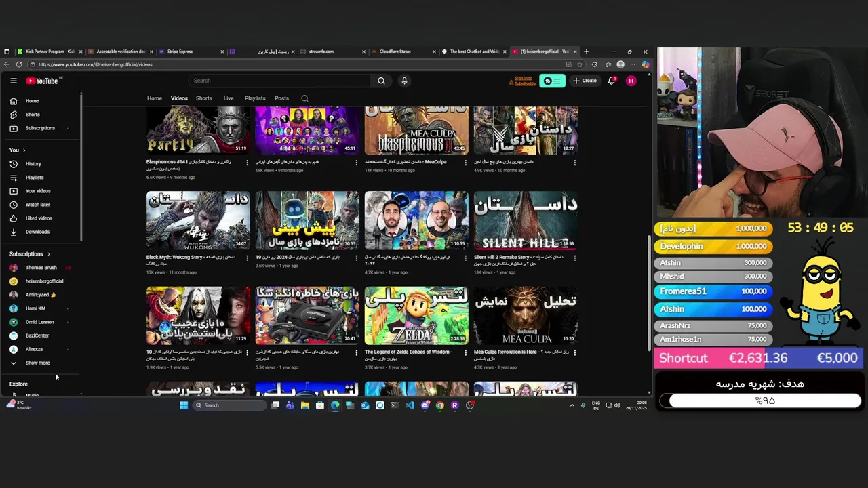The width and height of the screenshot is (868, 488).
Task: Open Omid Lennon subscription channel
Action: 41,322
